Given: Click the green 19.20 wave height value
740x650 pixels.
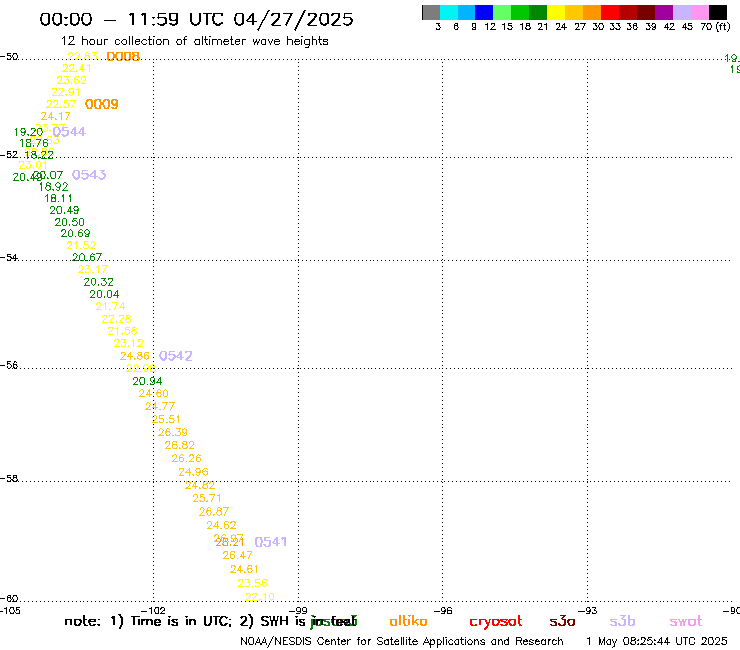Looking at the screenshot, I should coord(28,132).
